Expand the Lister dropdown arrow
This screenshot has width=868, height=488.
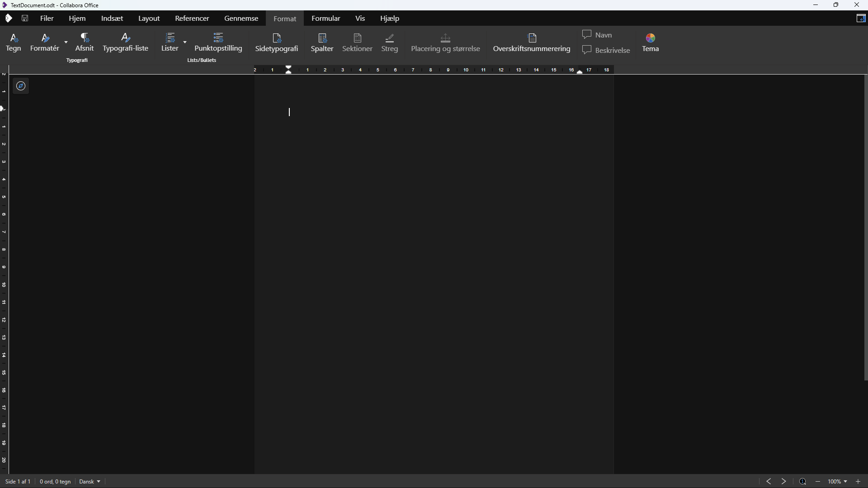[x=185, y=42]
